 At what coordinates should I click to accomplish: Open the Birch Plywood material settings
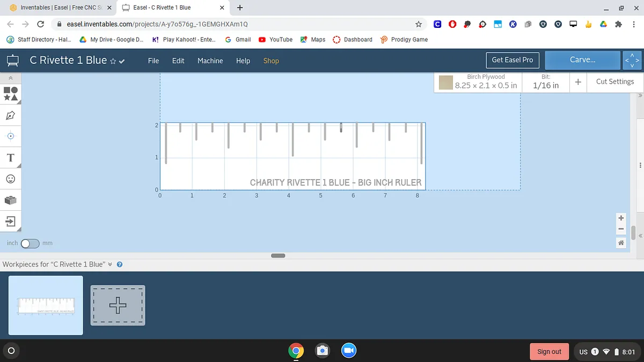(478, 82)
